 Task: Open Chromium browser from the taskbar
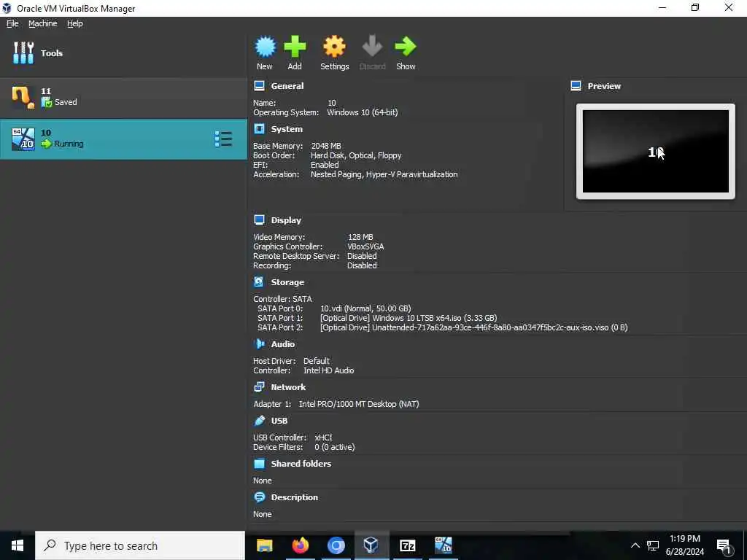[x=336, y=545]
